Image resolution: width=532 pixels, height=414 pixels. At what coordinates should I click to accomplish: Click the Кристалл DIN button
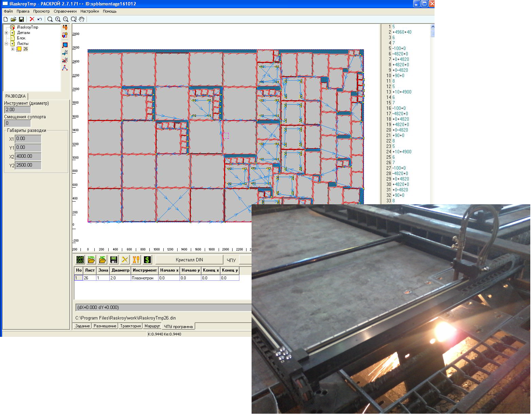(189, 260)
